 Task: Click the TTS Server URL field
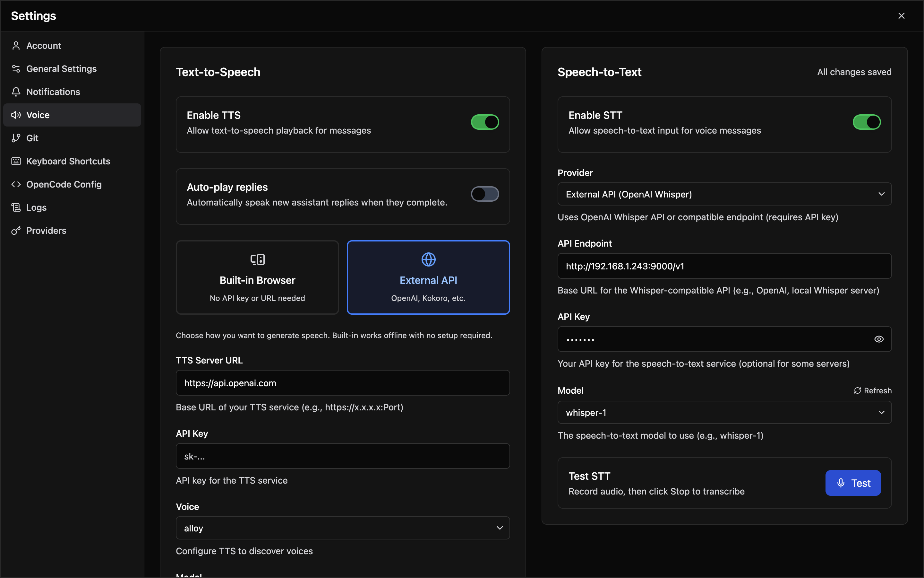(343, 383)
